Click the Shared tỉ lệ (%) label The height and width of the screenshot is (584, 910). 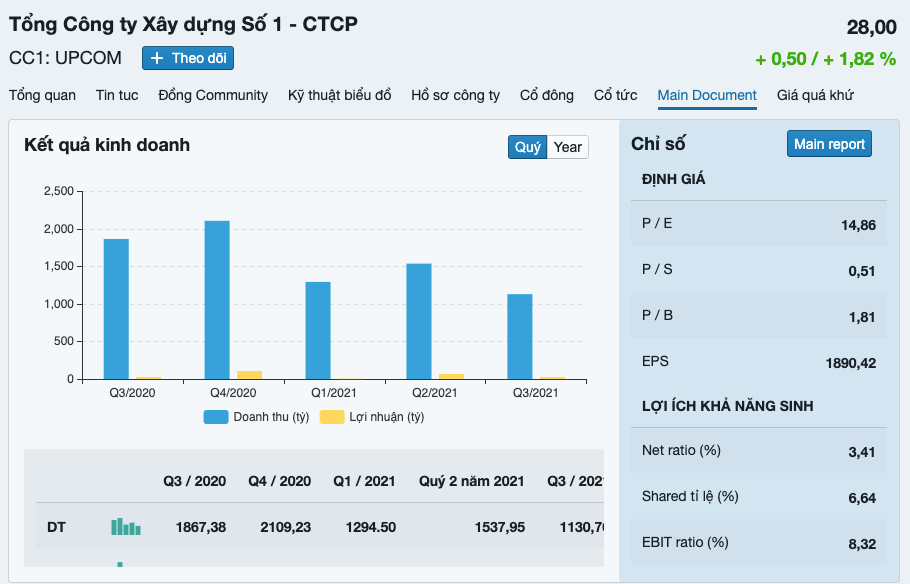(x=690, y=496)
